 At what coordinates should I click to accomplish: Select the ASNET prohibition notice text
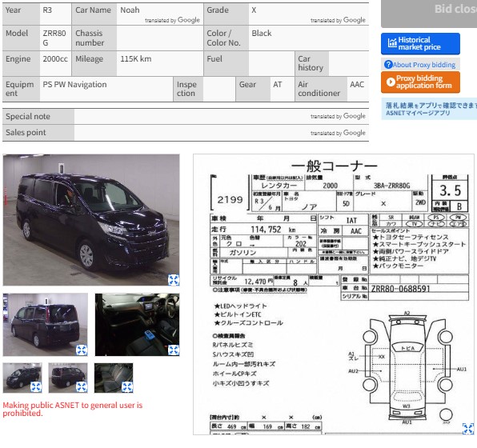(73, 409)
